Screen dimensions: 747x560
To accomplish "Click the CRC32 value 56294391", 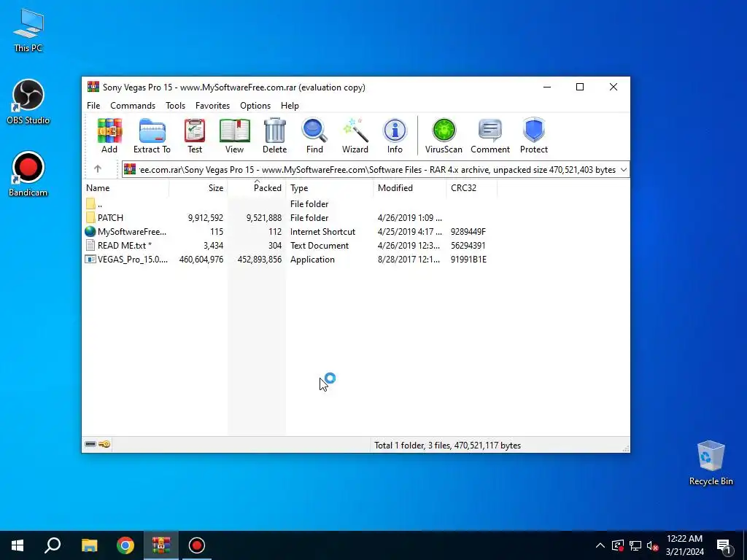I will tap(468, 246).
